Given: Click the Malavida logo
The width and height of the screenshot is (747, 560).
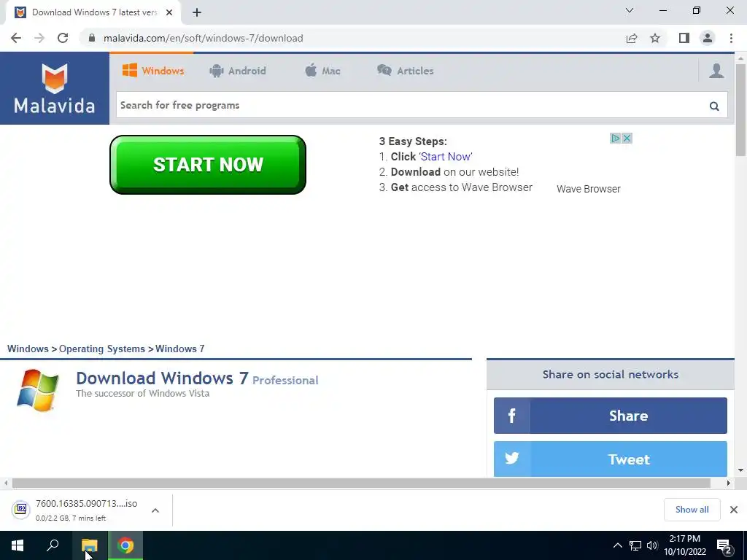Looking at the screenshot, I should (54, 88).
